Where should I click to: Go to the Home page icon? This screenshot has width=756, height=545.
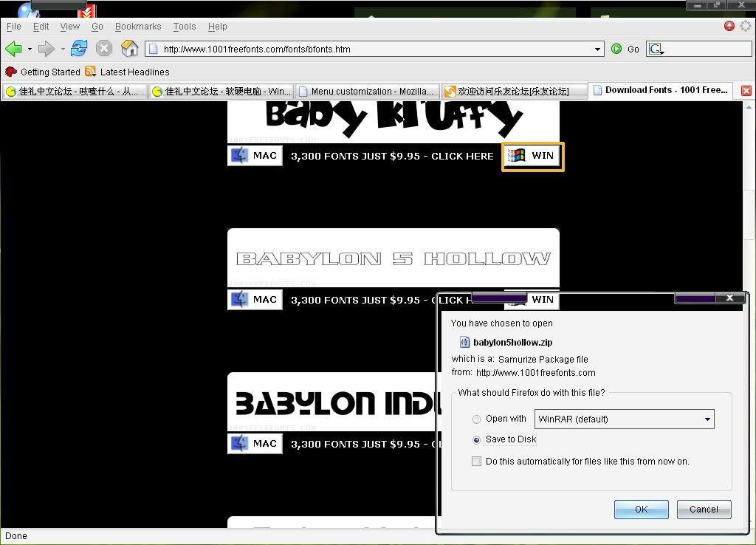coord(129,49)
